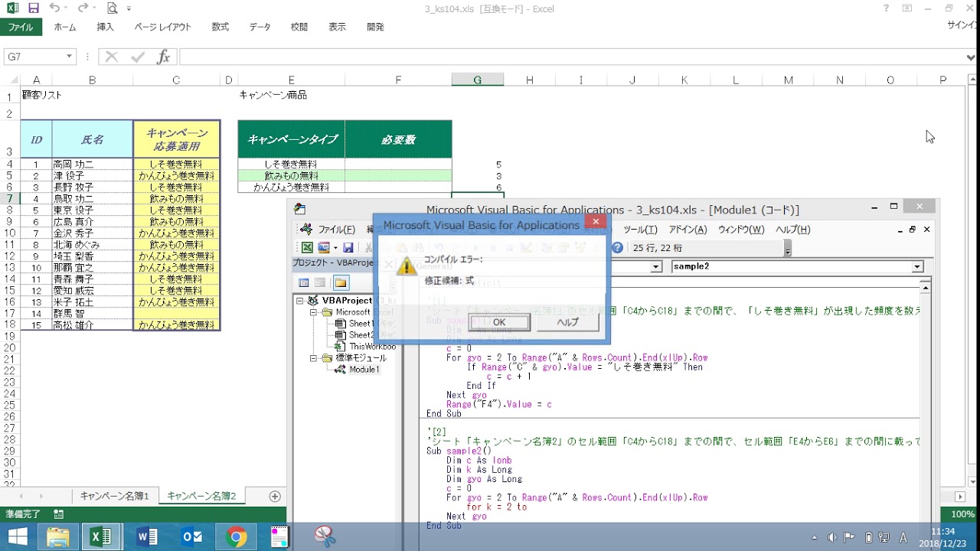Open the ツール(T) menu in VBA editor
This screenshot has height=551, width=980.
[x=640, y=230]
